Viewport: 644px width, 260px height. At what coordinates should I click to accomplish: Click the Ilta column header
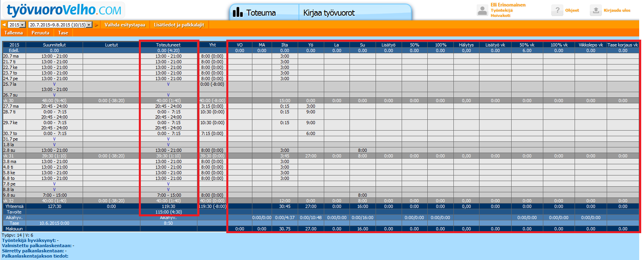(284, 45)
